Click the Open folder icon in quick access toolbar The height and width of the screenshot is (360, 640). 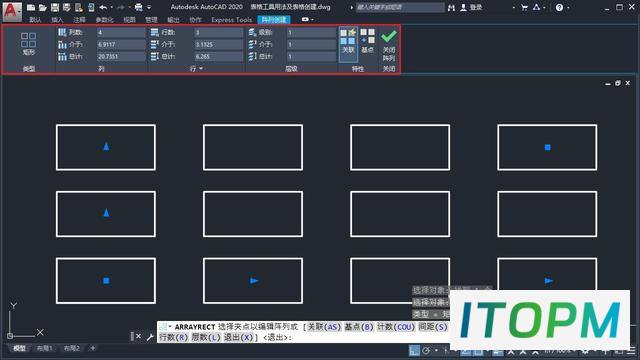point(42,7)
